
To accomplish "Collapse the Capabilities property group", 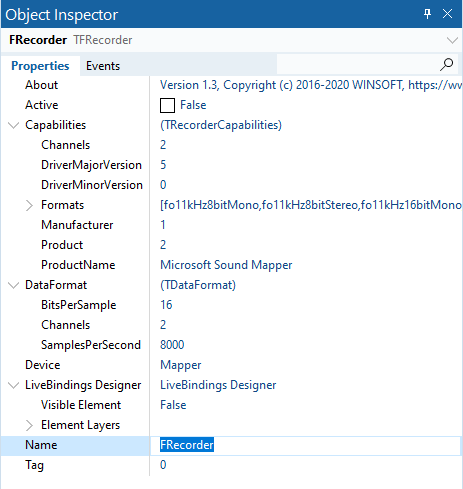I will point(13,125).
